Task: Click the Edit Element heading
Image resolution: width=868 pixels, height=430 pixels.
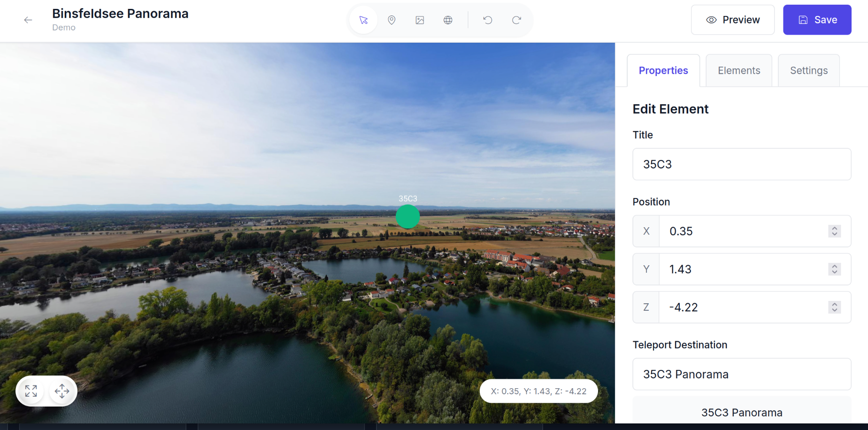Action: coord(670,109)
